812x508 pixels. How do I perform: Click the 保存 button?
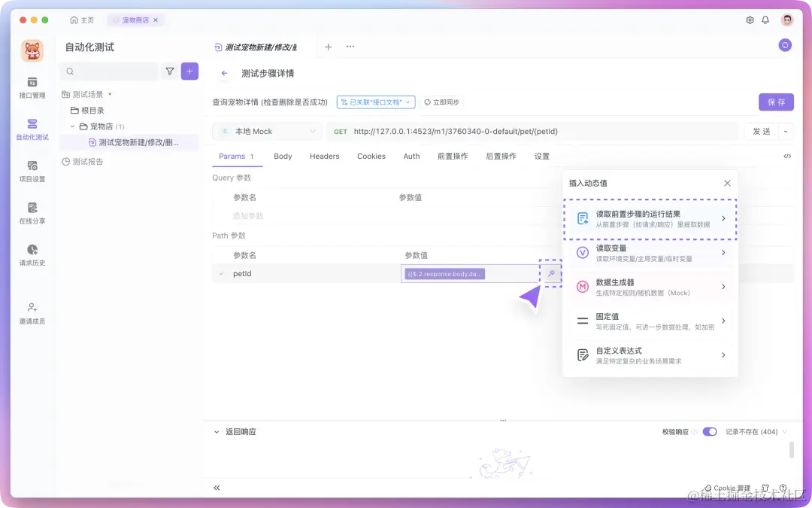tap(776, 102)
